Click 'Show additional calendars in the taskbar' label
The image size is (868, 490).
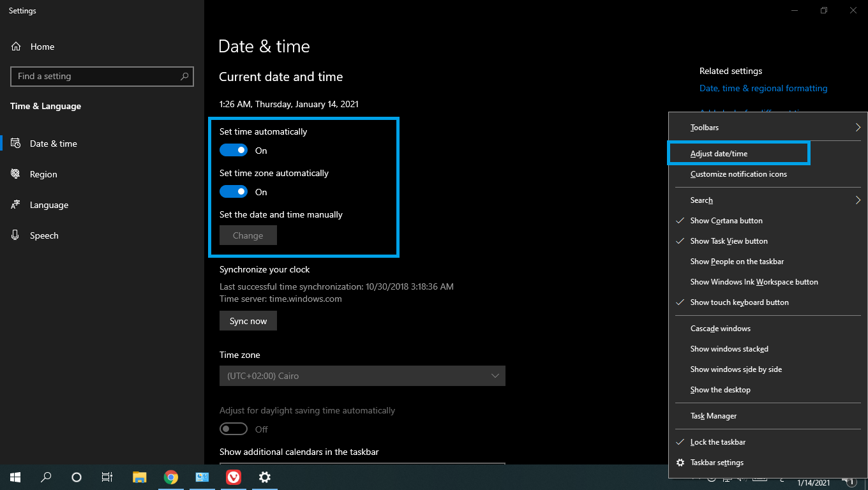click(299, 452)
